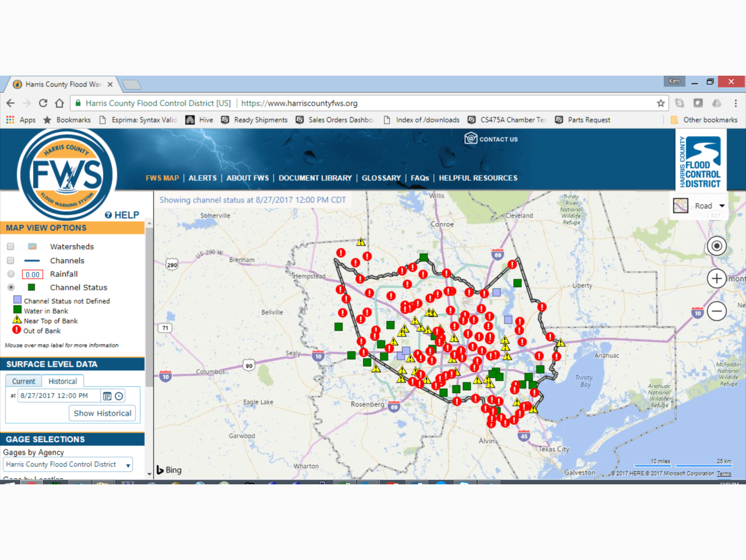Click the browser home icon
Image resolution: width=746 pixels, height=560 pixels.
pos(59,103)
